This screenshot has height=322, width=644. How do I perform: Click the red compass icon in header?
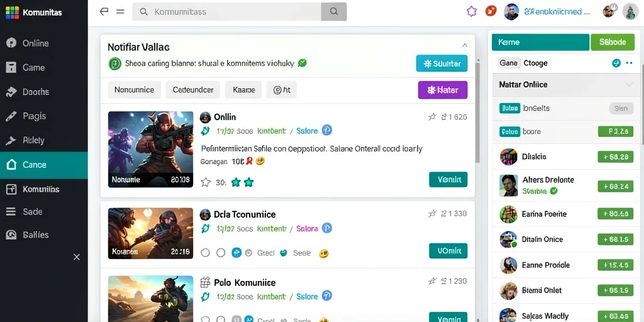pyautogui.click(x=491, y=11)
